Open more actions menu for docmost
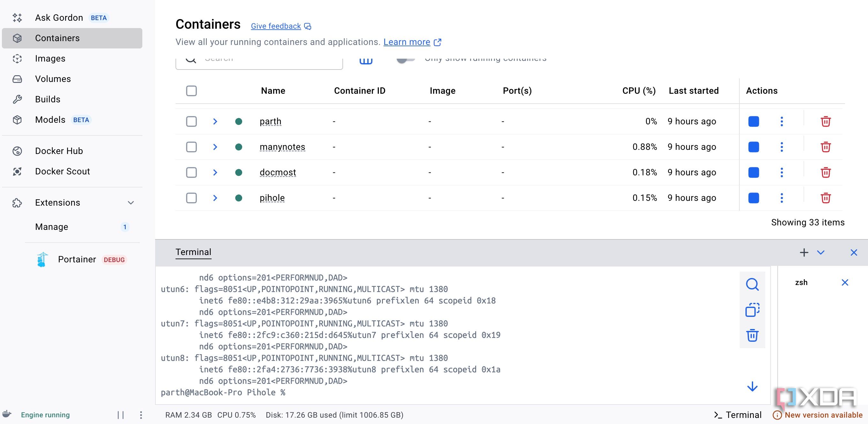This screenshot has height=424, width=868. coord(782,172)
